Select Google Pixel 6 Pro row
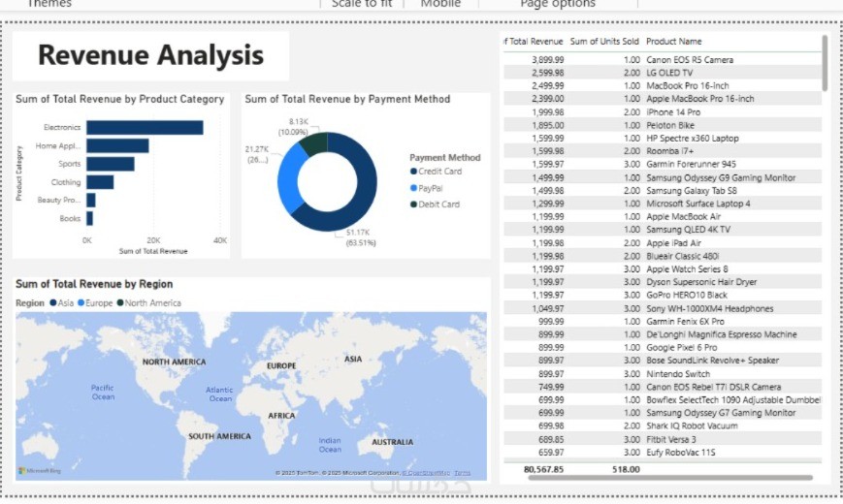Viewport: 843px width, 504px height. pos(663,348)
